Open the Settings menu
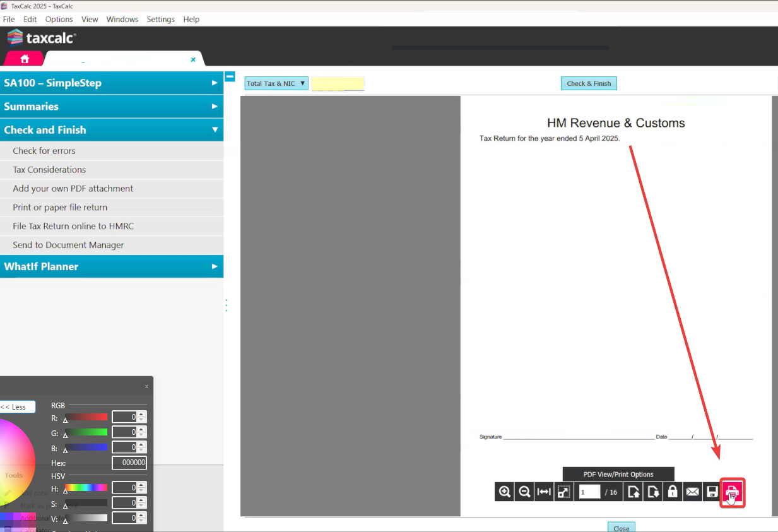Viewport: 778px width, 532px height. (160, 20)
